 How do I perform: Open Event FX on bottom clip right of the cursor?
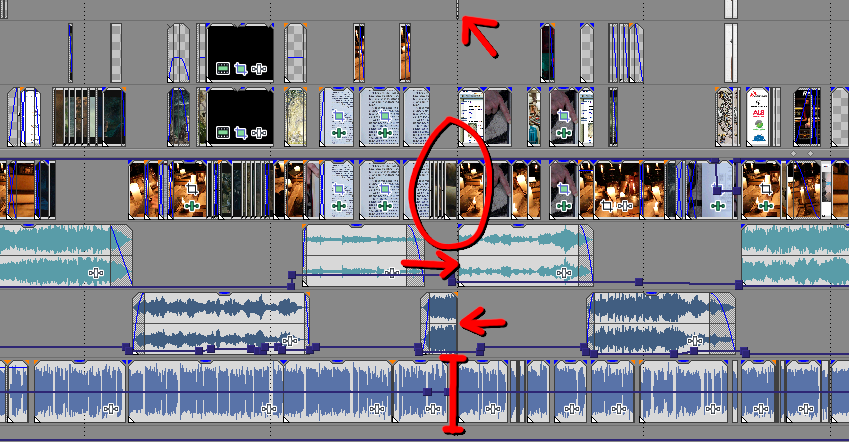coord(492,408)
